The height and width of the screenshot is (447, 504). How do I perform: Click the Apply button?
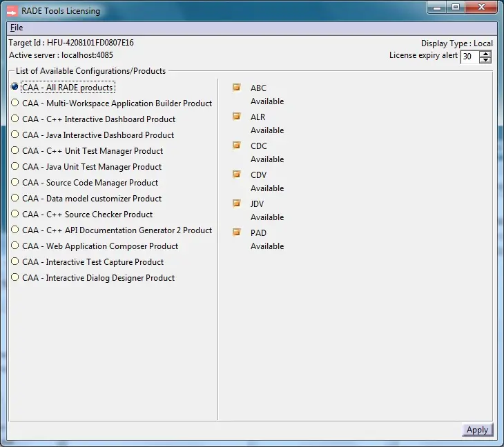[x=477, y=430]
